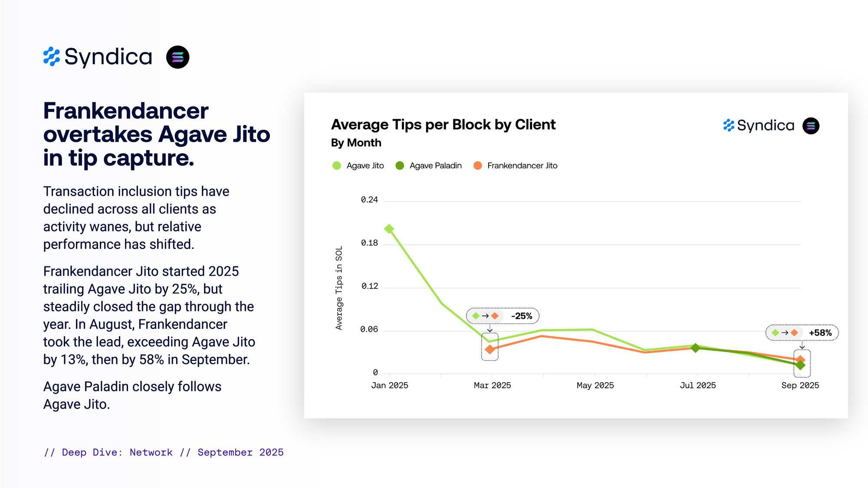Toggle the Agave Jito legend entry

(365, 166)
